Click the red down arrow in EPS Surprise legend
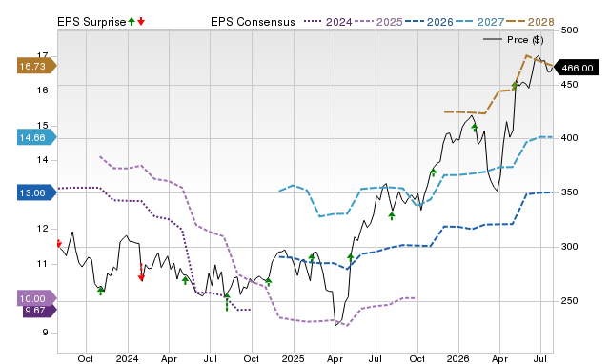This screenshot has height=364, width=610. [x=141, y=21]
